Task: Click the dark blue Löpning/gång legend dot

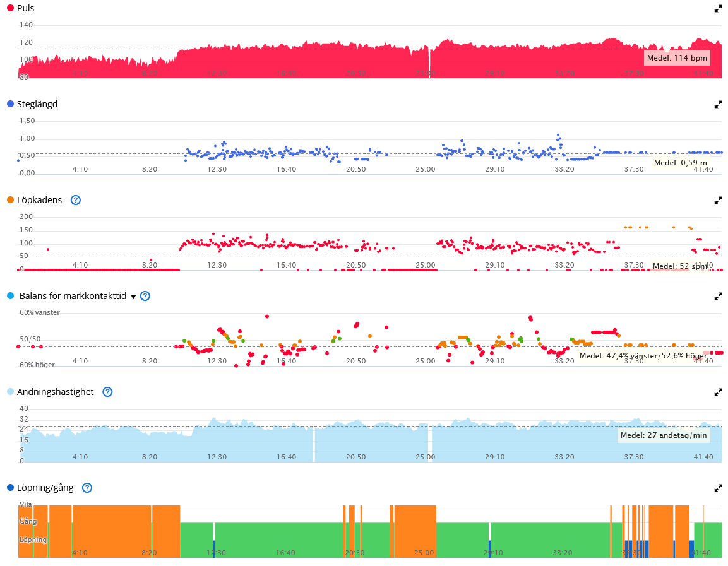Action: point(10,488)
